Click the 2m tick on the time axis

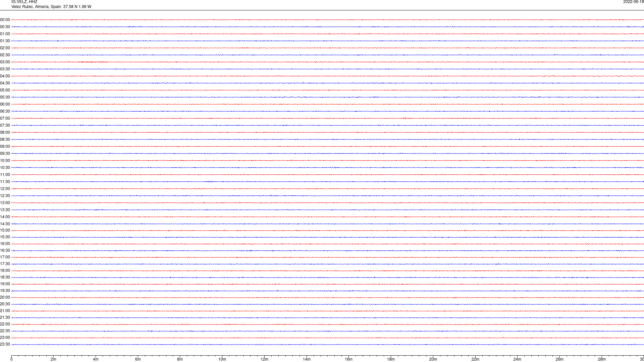(x=53, y=359)
